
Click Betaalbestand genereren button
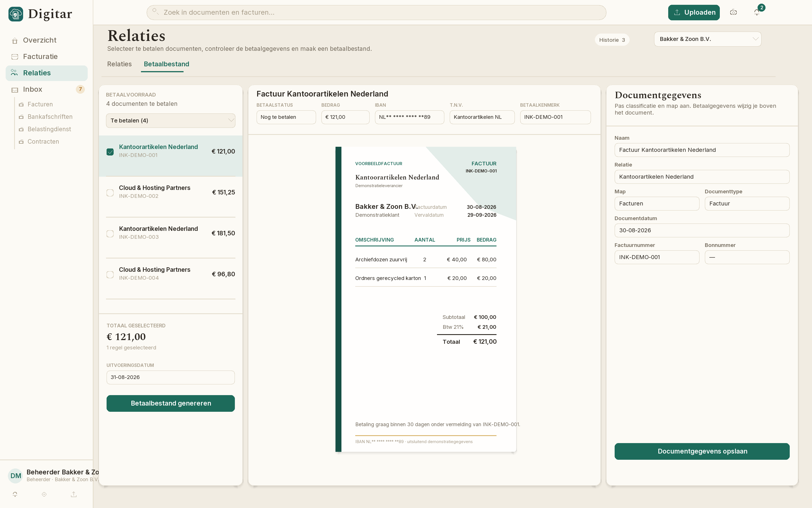171,403
